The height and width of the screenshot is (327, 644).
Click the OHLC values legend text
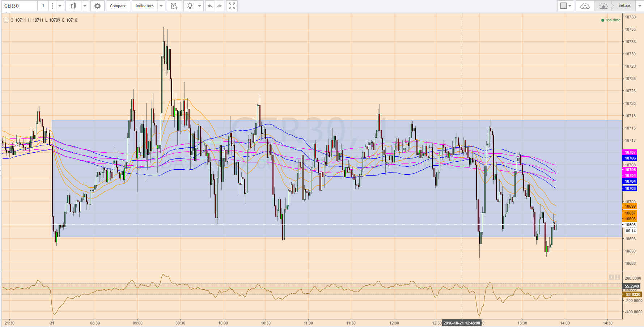44,20
